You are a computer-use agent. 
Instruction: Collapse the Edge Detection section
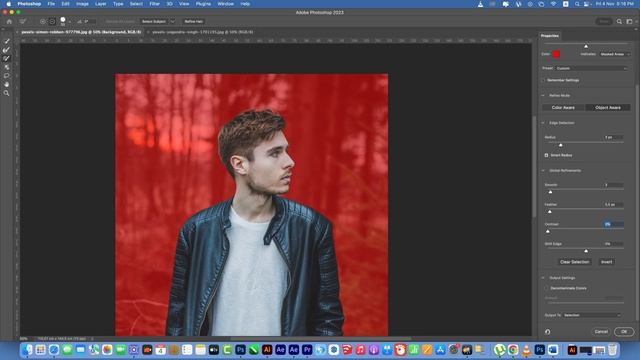click(543, 123)
